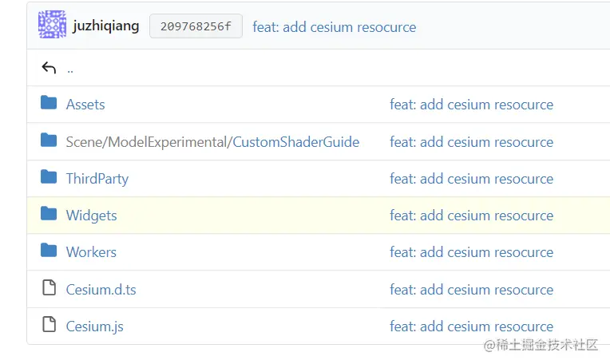Open the ThirdParty folder
The width and height of the screenshot is (610, 364).
[x=97, y=179]
